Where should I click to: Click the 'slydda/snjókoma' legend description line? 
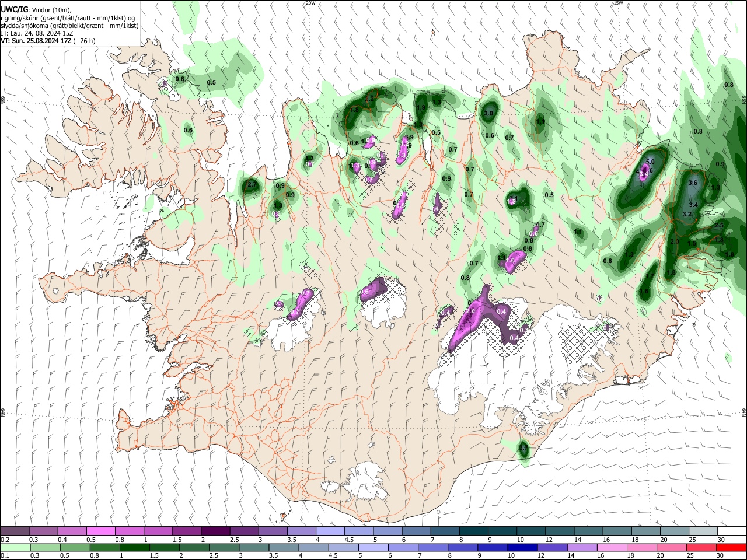click(x=69, y=26)
